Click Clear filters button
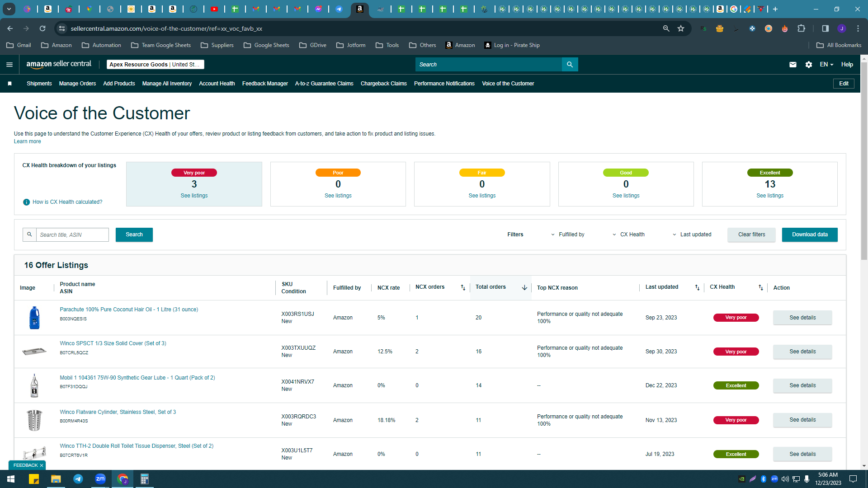The height and width of the screenshot is (488, 868). 751,235
